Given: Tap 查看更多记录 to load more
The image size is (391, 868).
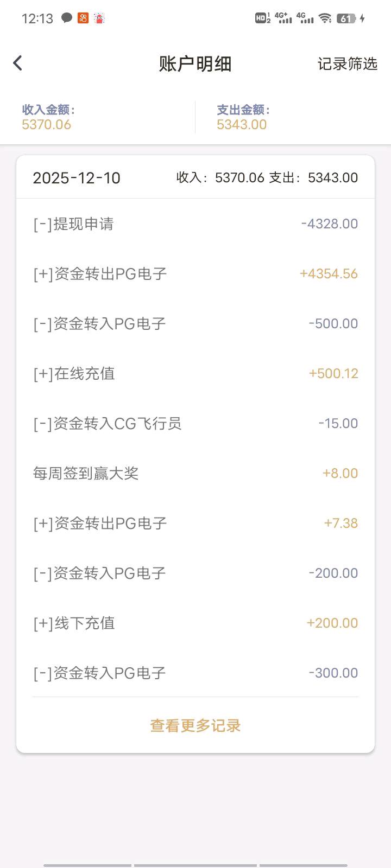Looking at the screenshot, I should point(195,726).
